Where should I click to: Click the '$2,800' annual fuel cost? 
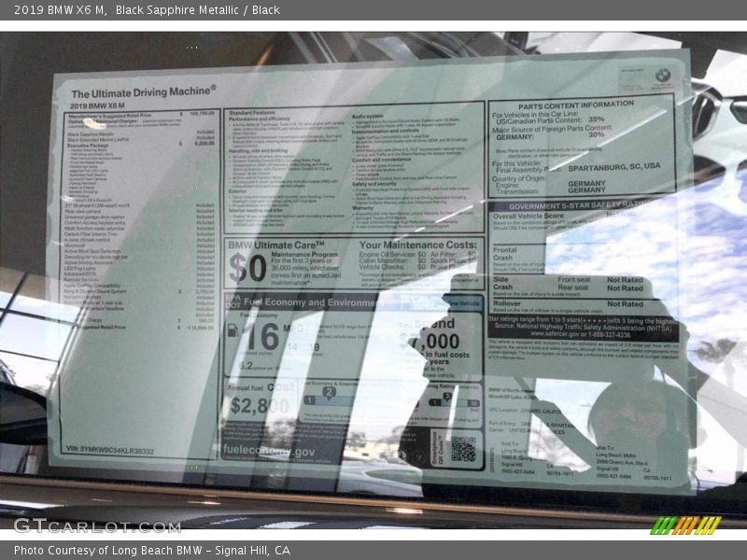pos(261,406)
